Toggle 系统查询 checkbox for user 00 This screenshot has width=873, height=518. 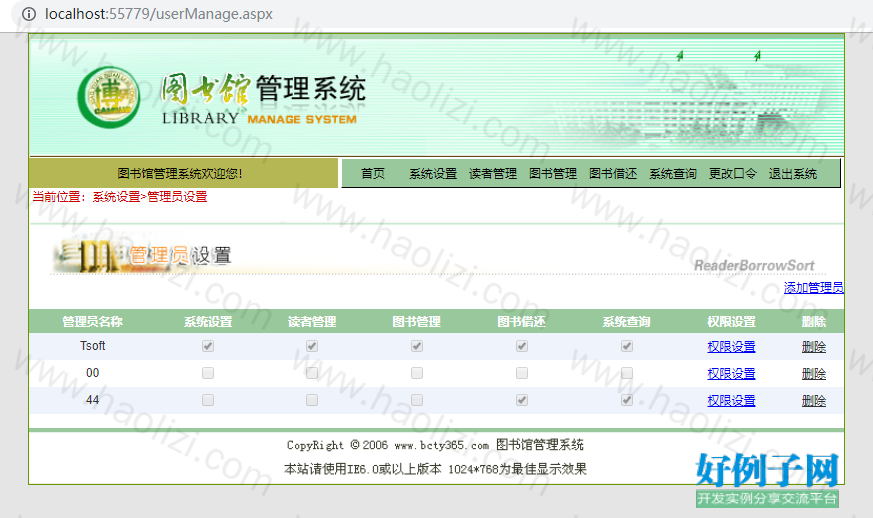[x=627, y=373]
